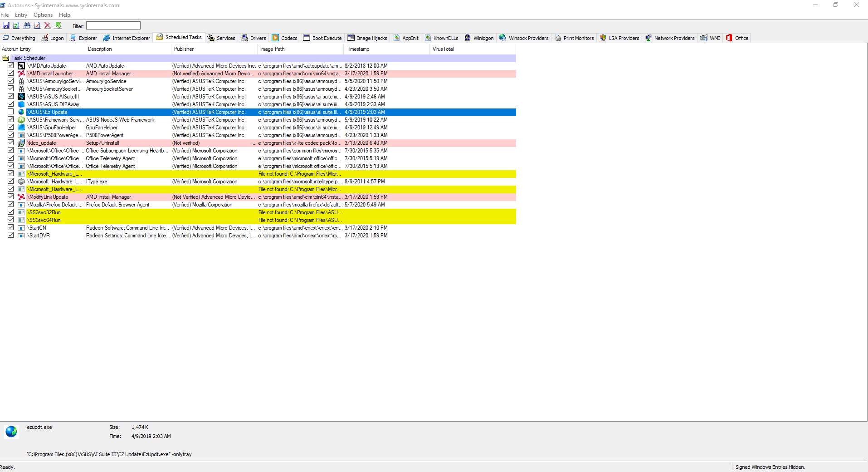Open the Winsock Providers tab

tap(524, 38)
